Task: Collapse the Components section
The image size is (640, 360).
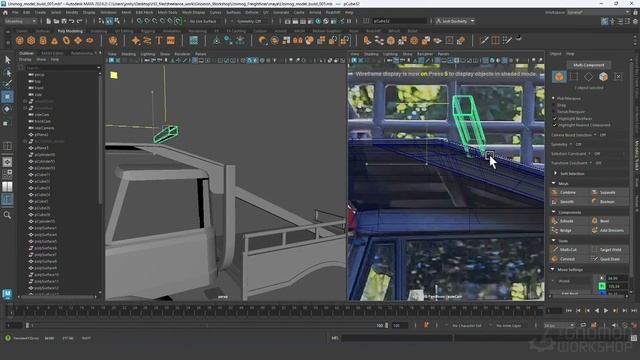Action: [554, 212]
